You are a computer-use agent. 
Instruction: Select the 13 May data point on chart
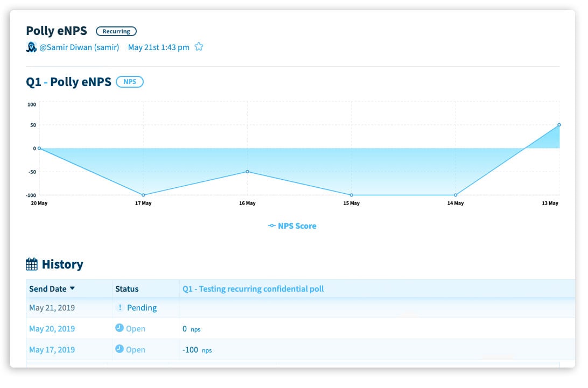click(559, 125)
